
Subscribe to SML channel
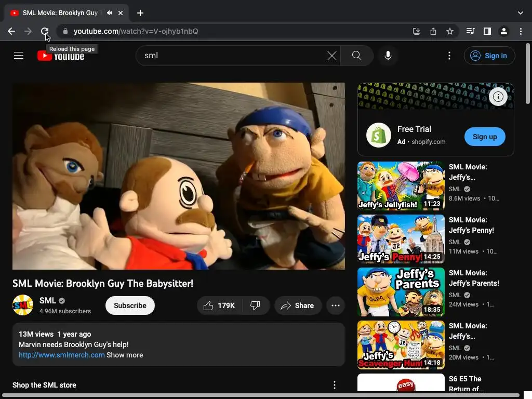point(130,305)
